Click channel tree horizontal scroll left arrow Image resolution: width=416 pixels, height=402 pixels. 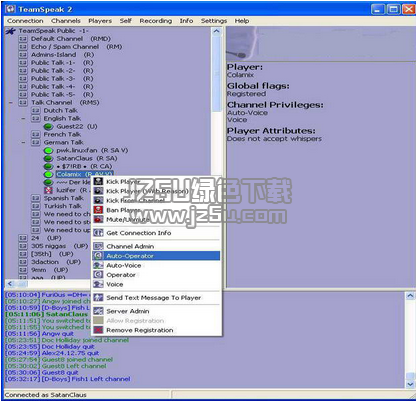10,284
